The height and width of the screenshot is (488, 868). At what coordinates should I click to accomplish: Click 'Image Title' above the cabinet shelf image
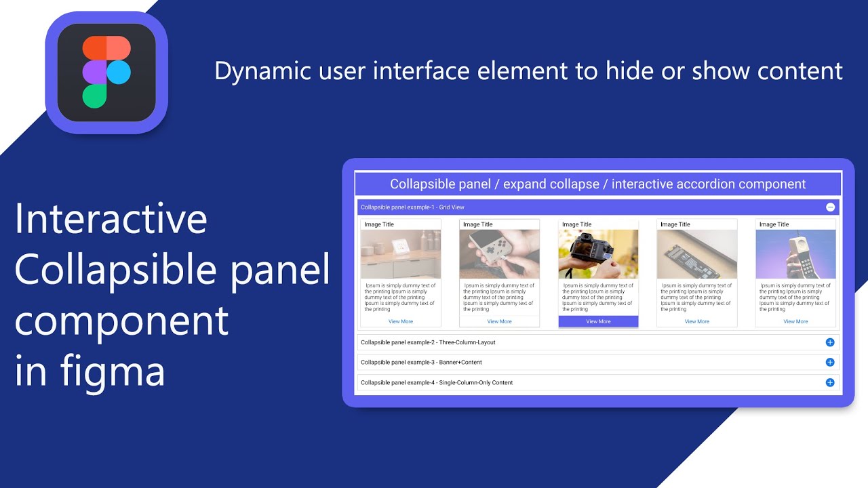(x=379, y=224)
